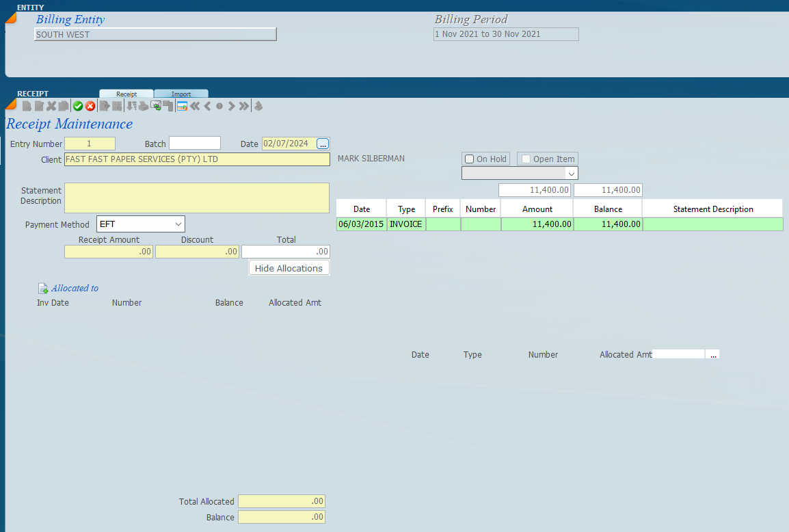Enable the On Hold checkbox

click(470, 159)
